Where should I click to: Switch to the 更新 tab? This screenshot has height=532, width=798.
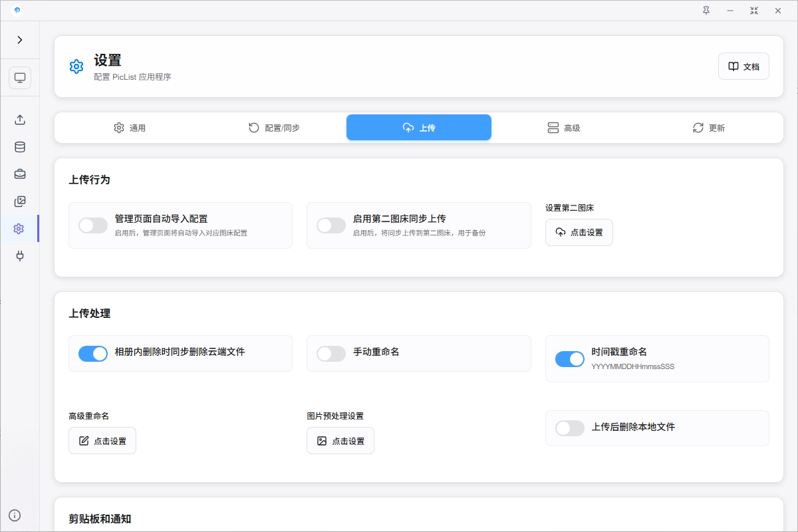point(708,128)
